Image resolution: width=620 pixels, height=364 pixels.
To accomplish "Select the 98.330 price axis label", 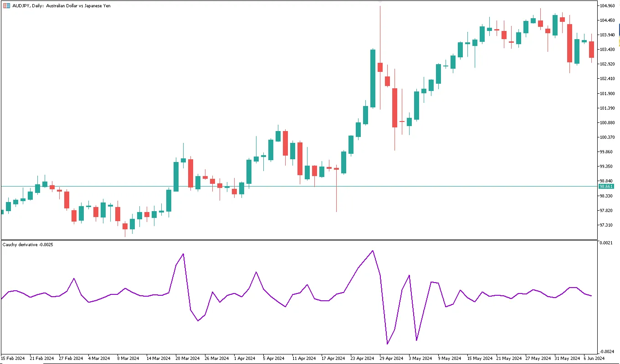I will pyautogui.click(x=607, y=196).
